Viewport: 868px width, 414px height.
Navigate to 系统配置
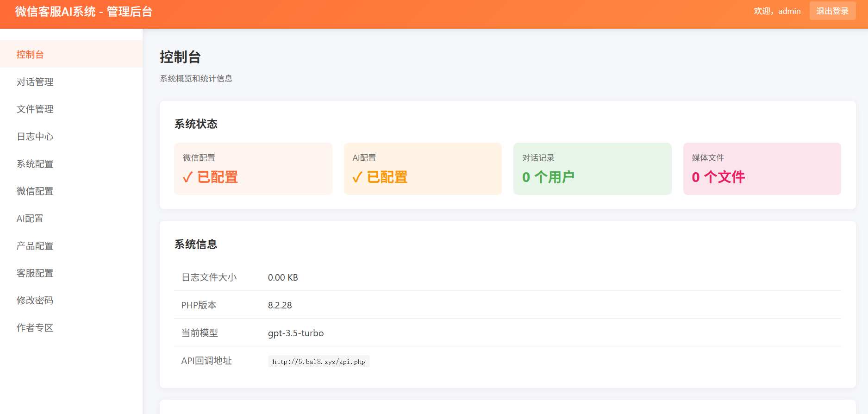[x=35, y=164]
